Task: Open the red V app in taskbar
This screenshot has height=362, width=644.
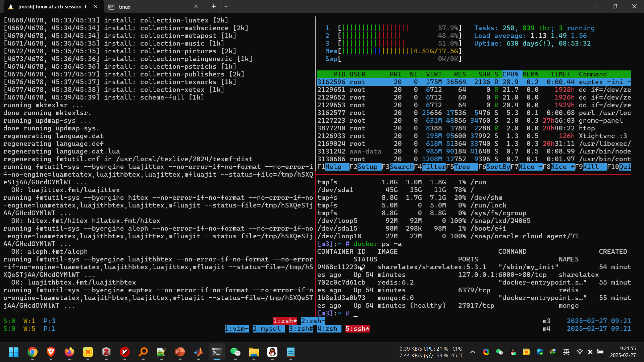Action: (x=125, y=352)
